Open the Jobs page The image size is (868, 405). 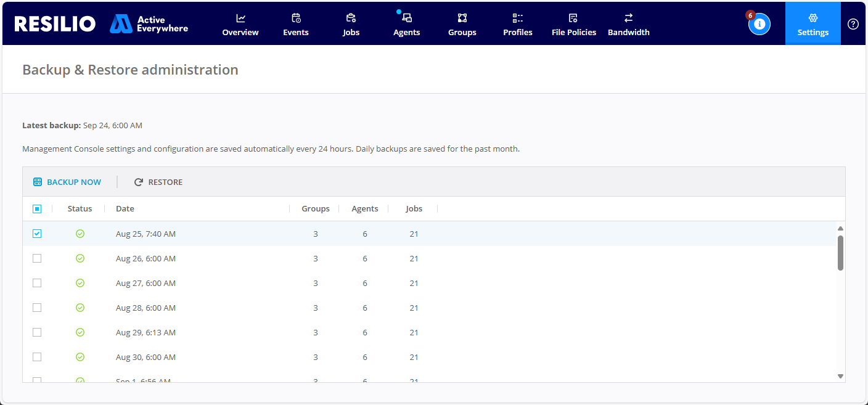[x=351, y=25]
